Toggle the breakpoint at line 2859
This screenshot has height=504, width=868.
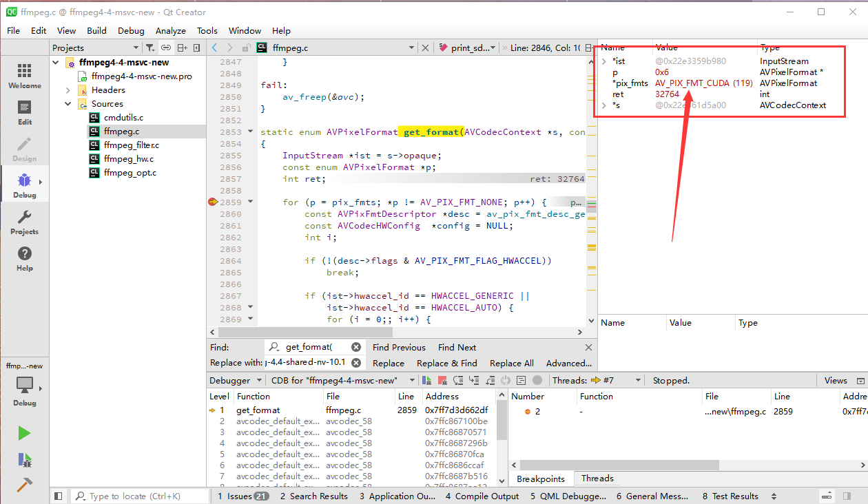[x=213, y=202]
